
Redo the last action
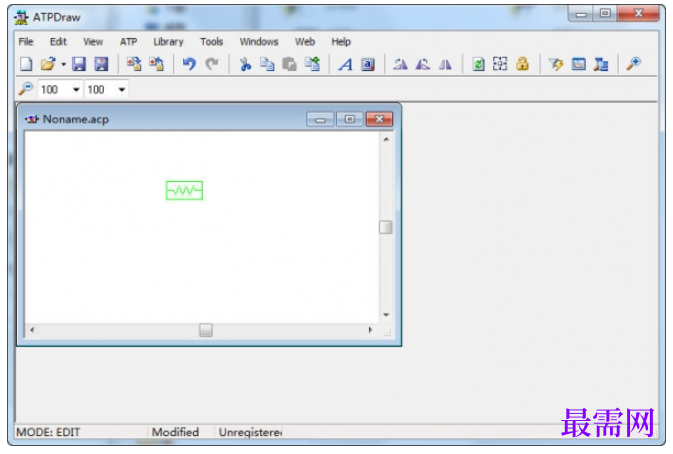[212, 64]
